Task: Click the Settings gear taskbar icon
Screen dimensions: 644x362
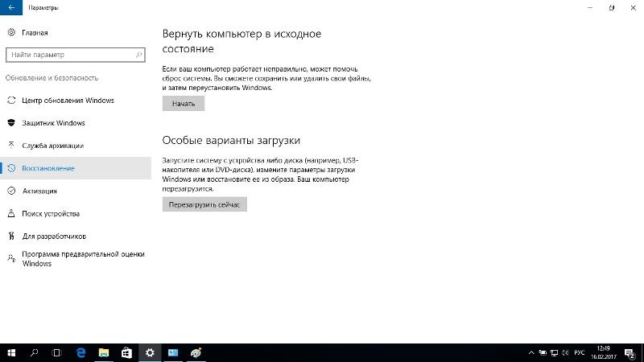Action: pos(150,352)
